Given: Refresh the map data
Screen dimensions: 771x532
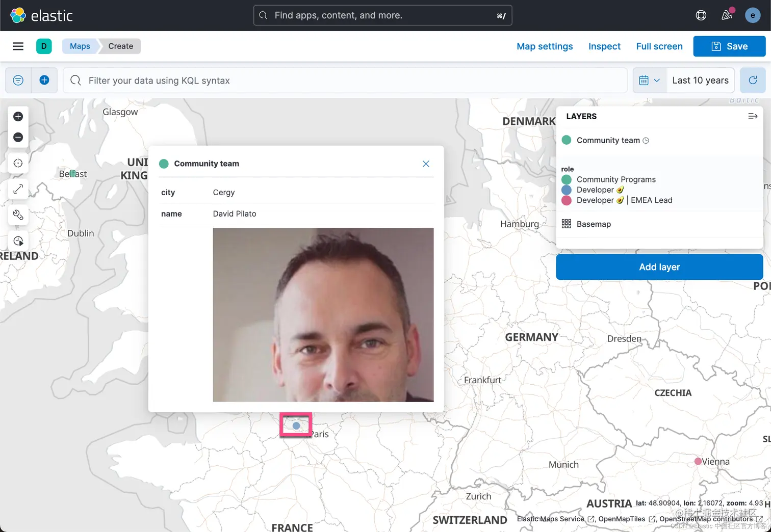Looking at the screenshot, I should (x=753, y=81).
